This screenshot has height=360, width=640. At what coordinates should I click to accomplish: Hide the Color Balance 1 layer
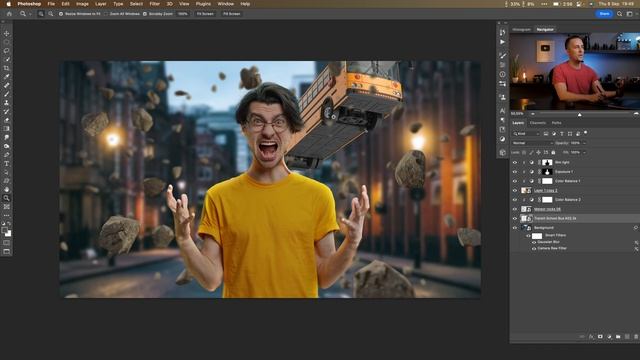(x=515, y=181)
